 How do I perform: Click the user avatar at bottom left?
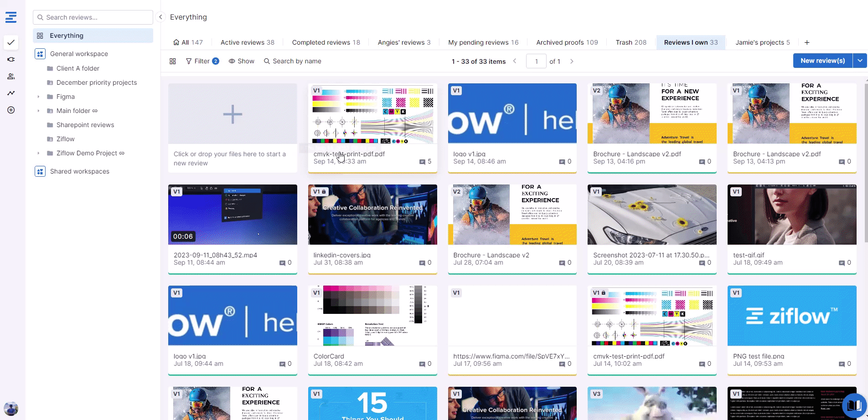tap(11, 408)
